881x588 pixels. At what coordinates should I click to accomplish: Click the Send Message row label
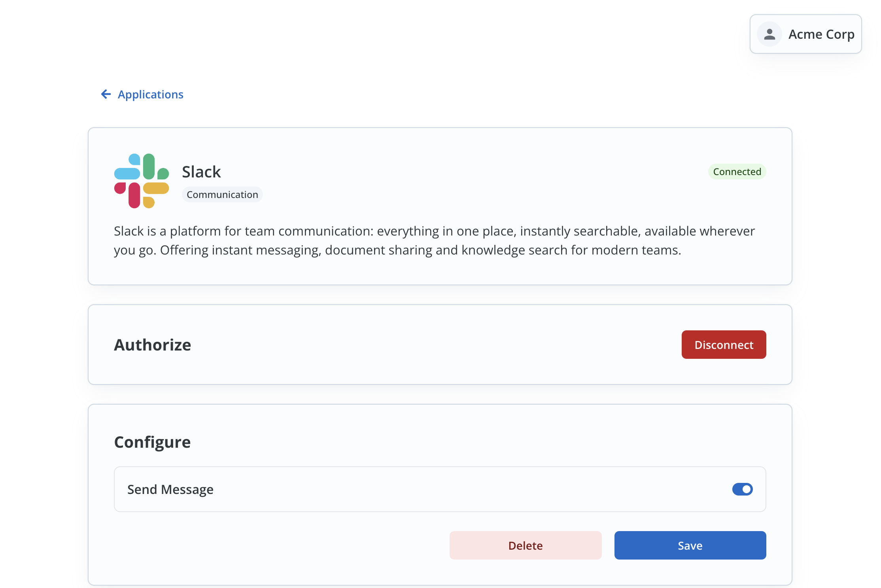[170, 489]
